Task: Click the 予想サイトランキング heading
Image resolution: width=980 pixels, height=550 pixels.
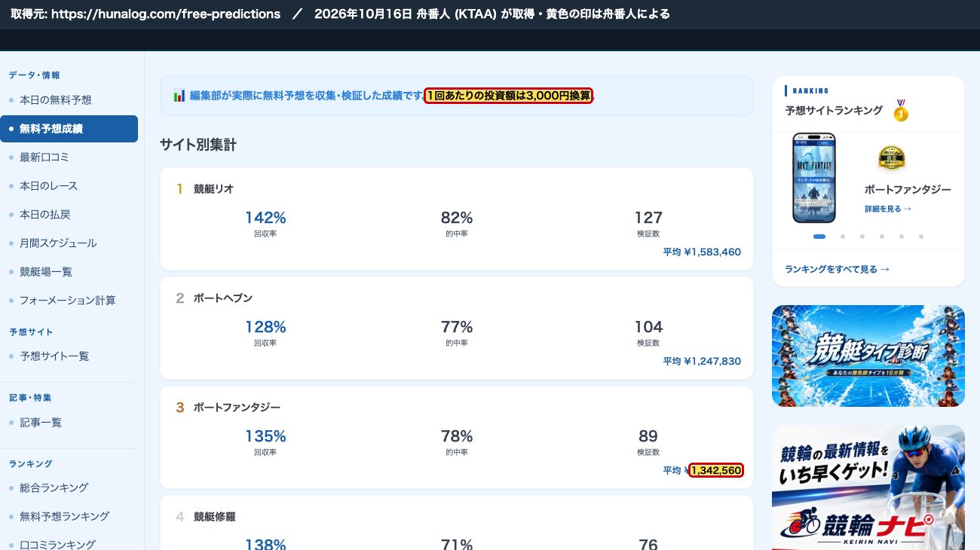Action: 834,111
